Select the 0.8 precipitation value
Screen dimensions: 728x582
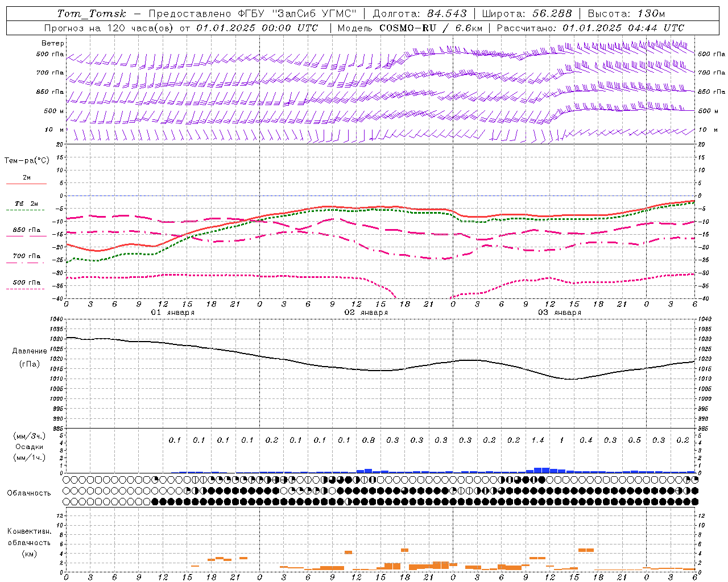pos(369,440)
